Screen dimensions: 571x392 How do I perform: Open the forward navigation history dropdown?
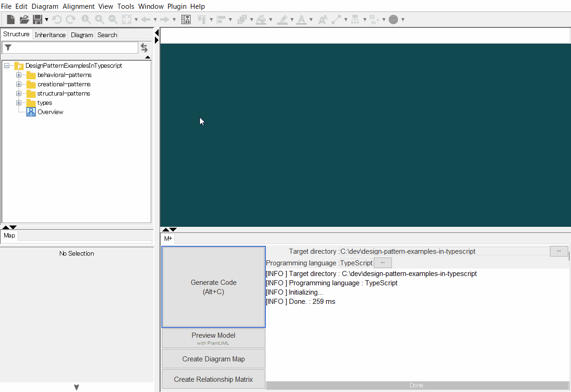tap(174, 19)
